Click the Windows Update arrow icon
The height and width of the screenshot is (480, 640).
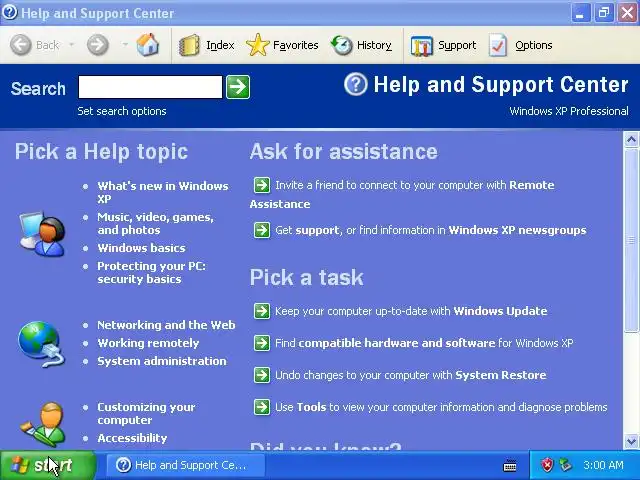262,311
